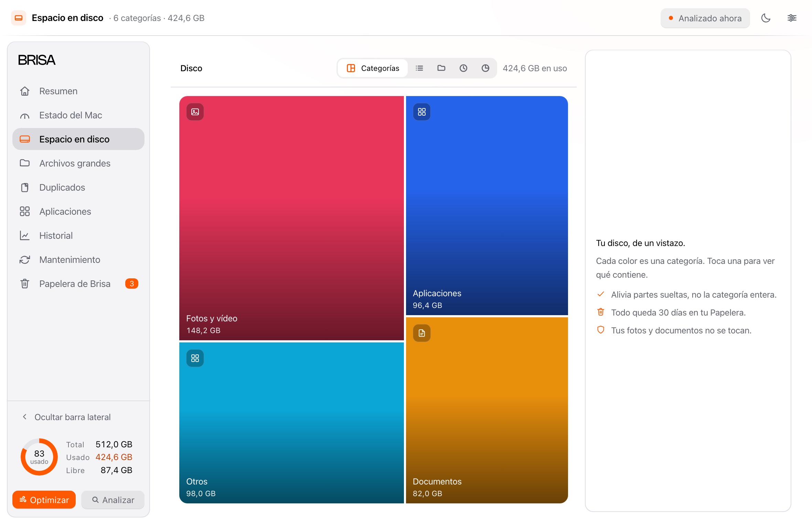Click the 424,6 GB en uso label
This screenshot has width=812, height=523.
pos(535,68)
